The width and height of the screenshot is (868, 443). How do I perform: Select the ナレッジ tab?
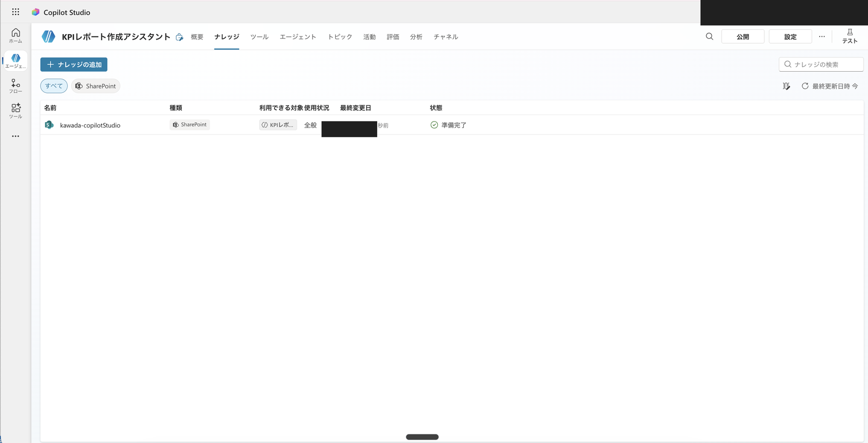click(227, 37)
